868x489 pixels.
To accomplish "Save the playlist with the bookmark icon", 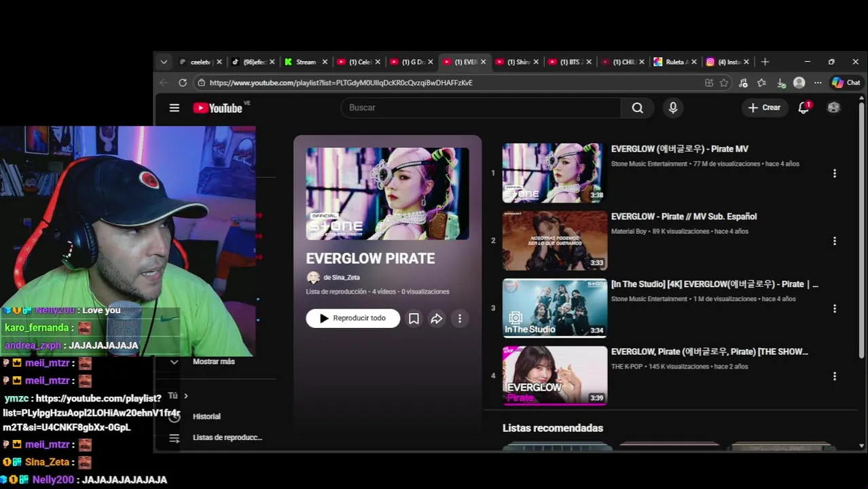I will 414,319.
